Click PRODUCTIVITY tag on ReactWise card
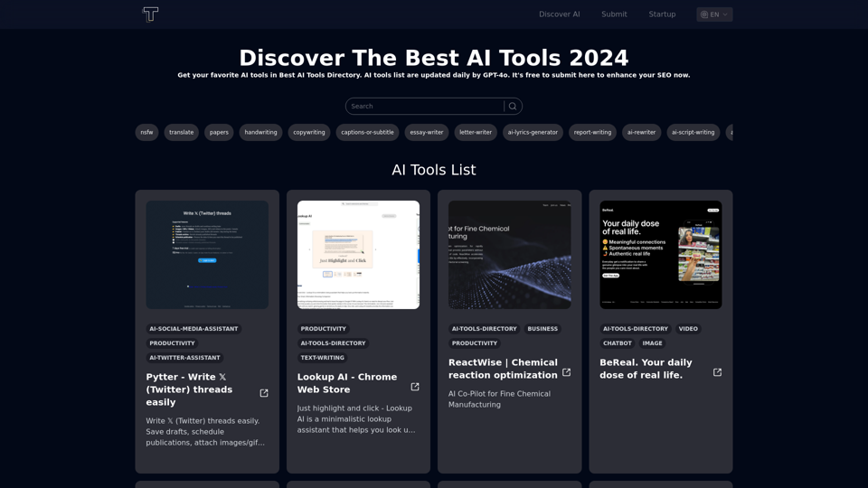Screen dimensions: 868x488 (x=475, y=343)
